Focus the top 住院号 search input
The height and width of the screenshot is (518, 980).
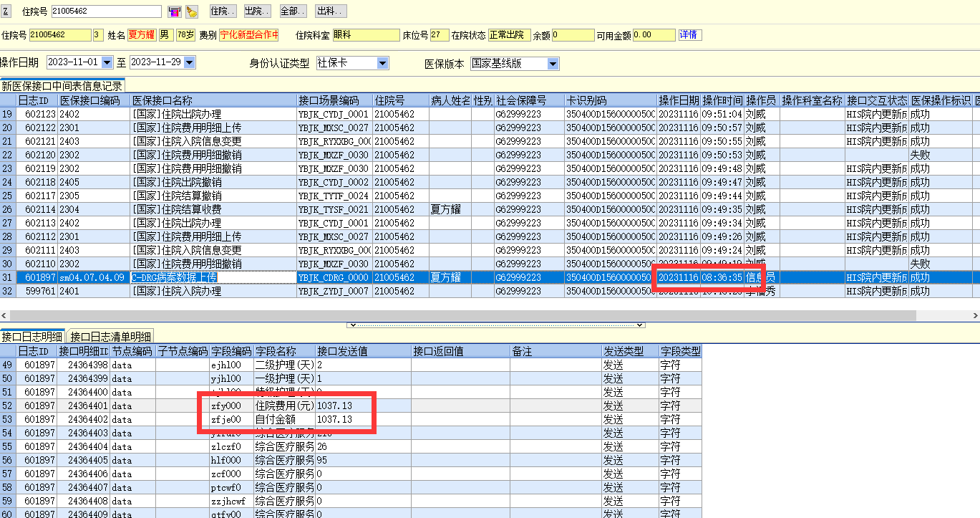tap(107, 11)
